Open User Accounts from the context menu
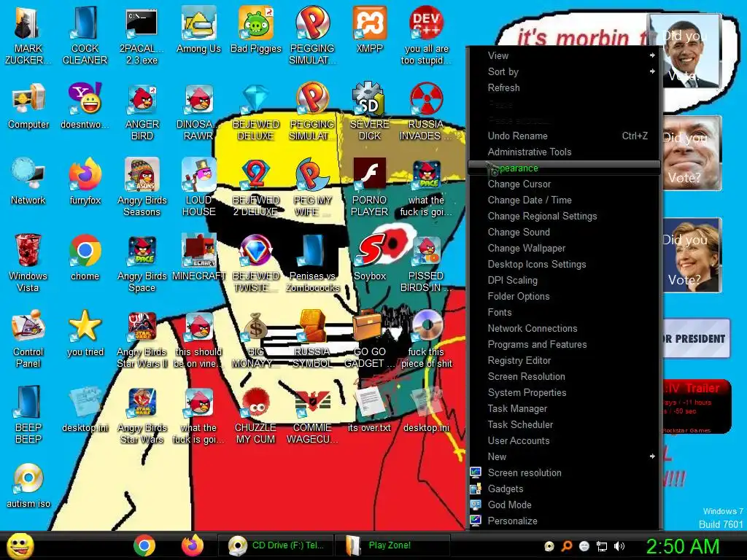The width and height of the screenshot is (747, 560). pyautogui.click(x=565, y=440)
